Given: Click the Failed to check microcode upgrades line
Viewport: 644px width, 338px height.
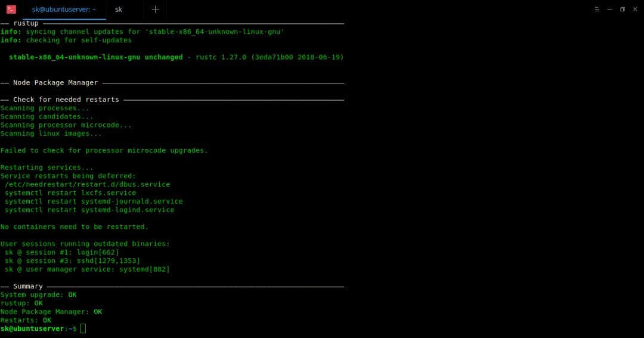Looking at the screenshot, I should coord(104,150).
